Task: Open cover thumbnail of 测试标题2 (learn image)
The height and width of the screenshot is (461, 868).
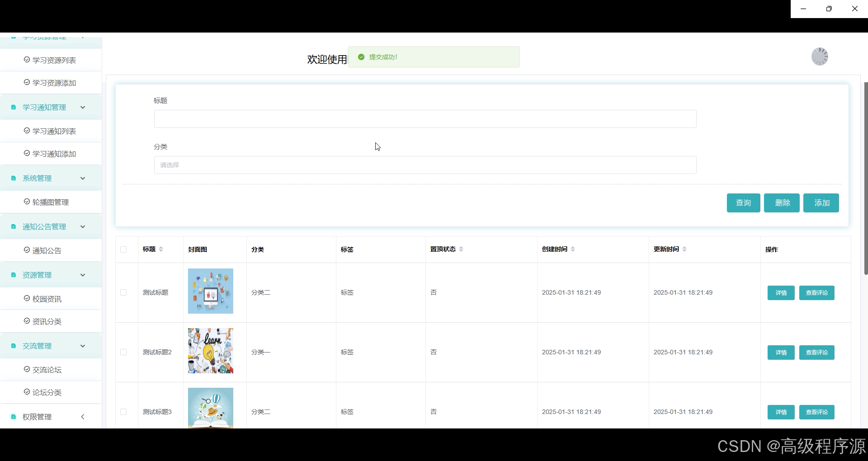Action: pos(211,351)
